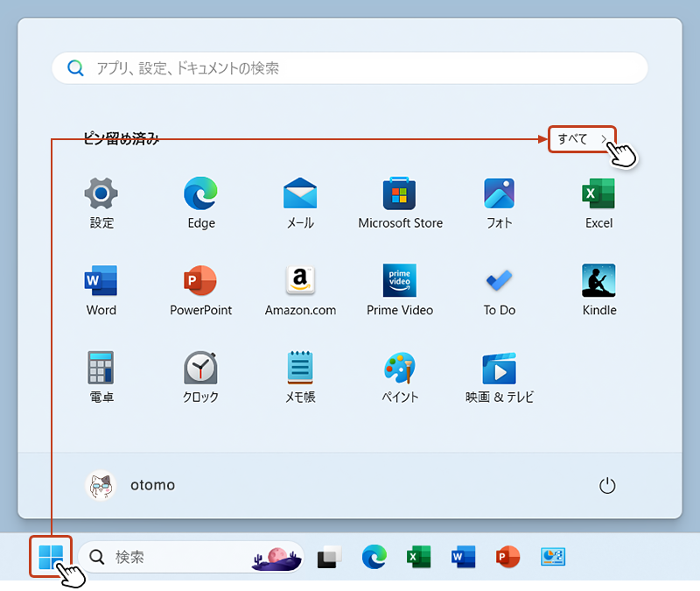The height and width of the screenshot is (591, 700).
Task: Launch Word from pinned apps
Action: tap(101, 291)
